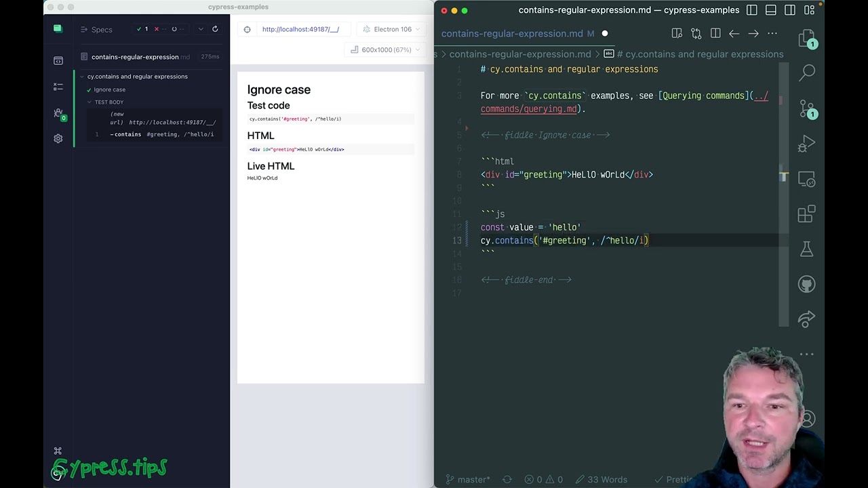868x488 pixels.
Task: Customize VS Code layout
Action: click(x=808, y=10)
